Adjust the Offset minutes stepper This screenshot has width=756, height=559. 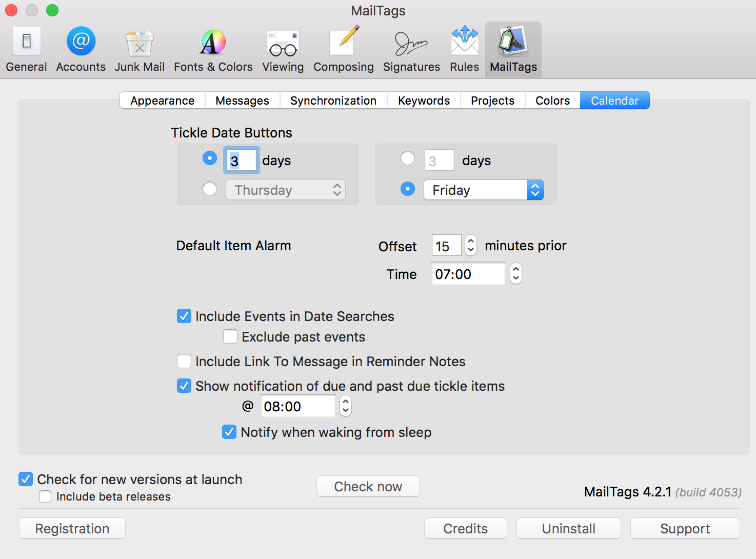coord(471,246)
